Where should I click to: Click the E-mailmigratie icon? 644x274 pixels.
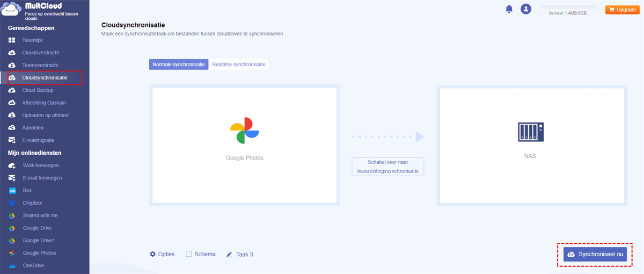[12, 140]
